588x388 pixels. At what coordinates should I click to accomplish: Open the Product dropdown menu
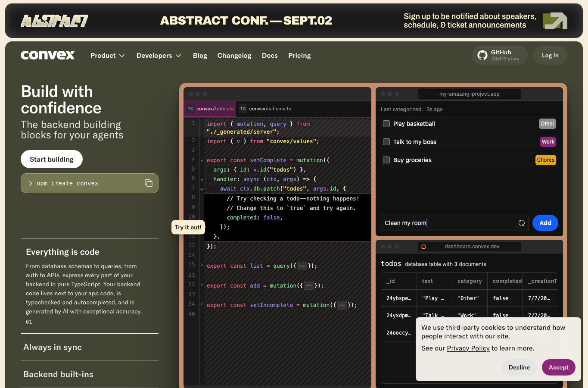pos(108,56)
